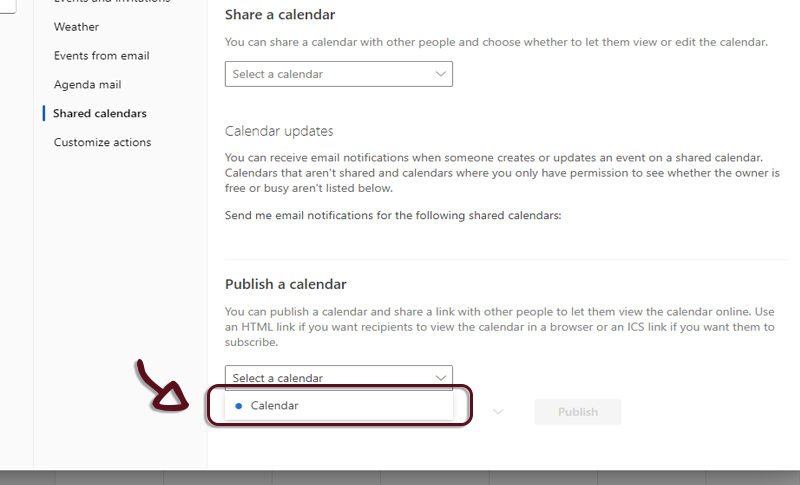
Task: Open the Weather settings section
Action: click(76, 27)
